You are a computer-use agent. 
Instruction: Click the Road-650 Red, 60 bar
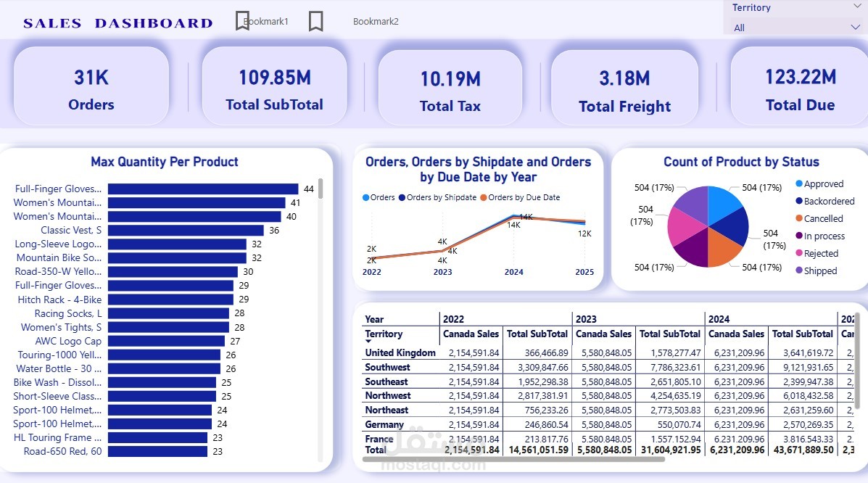[157, 451]
